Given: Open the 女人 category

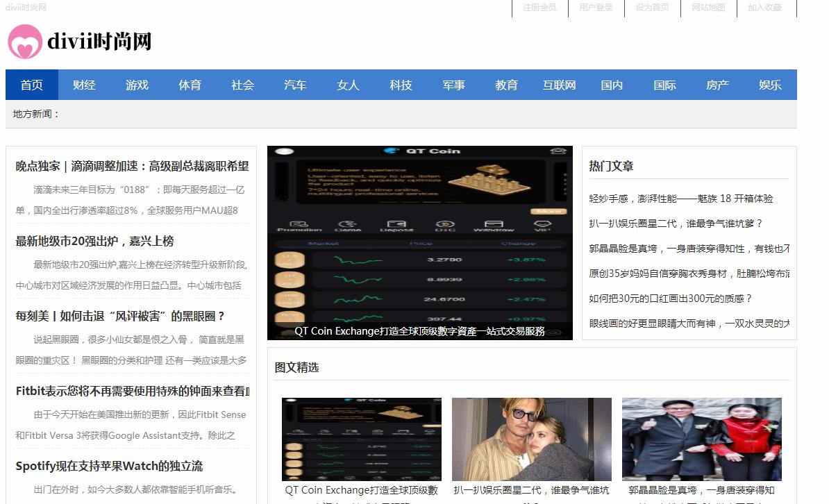Looking at the screenshot, I should pyautogui.click(x=348, y=85).
